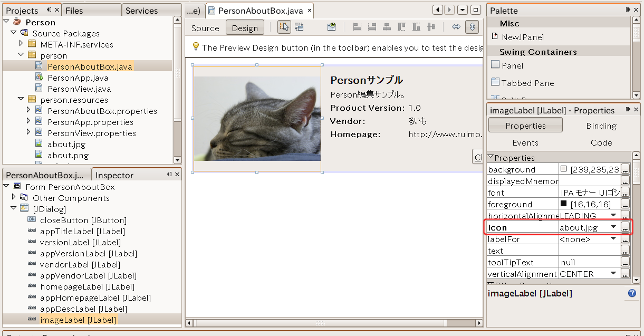Switch to the Files tab
Image resolution: width=644 pixels, height=336 pixels.
[x=74, y=11]
